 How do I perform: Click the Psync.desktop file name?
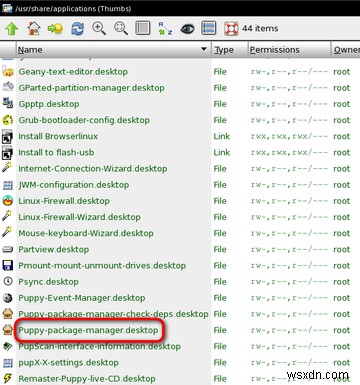48,282
